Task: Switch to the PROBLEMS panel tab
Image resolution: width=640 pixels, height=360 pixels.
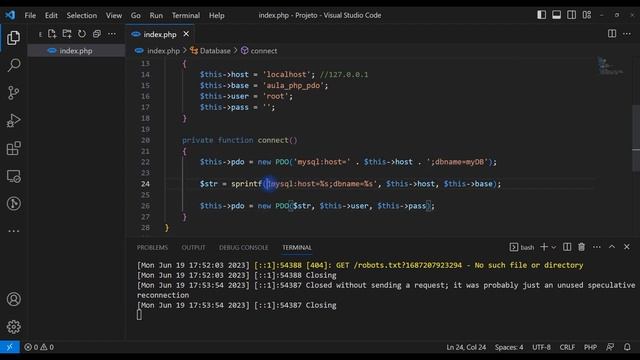Action: 152,247
